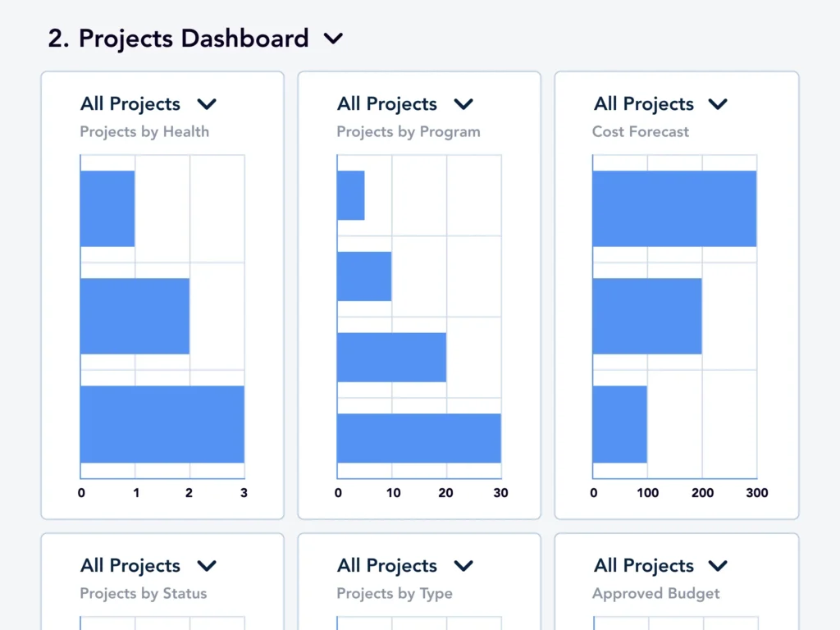840x630 pixels.
Task: Click the chevron icon next to the dashboard title
Action: (x=333, y=38)
